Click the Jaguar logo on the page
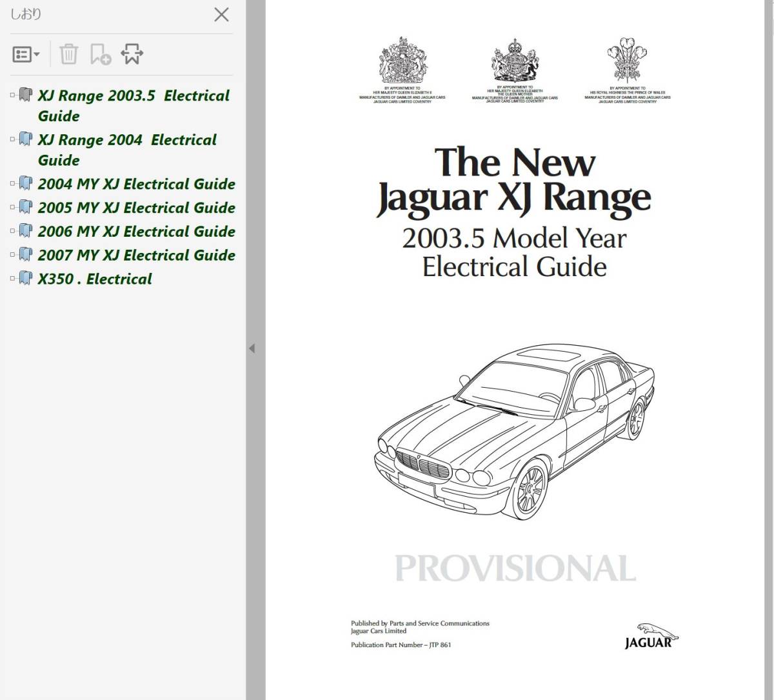 point(651,635)
